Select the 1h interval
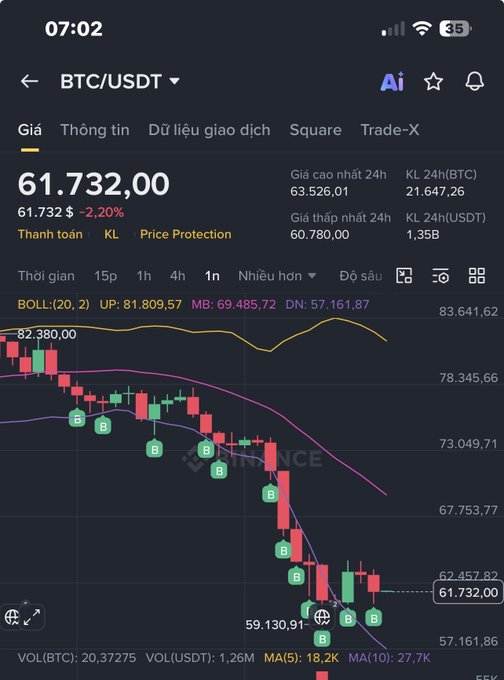The height and width of the screenshot is (680, 504). pyautogui.click(x=144, y=276)
